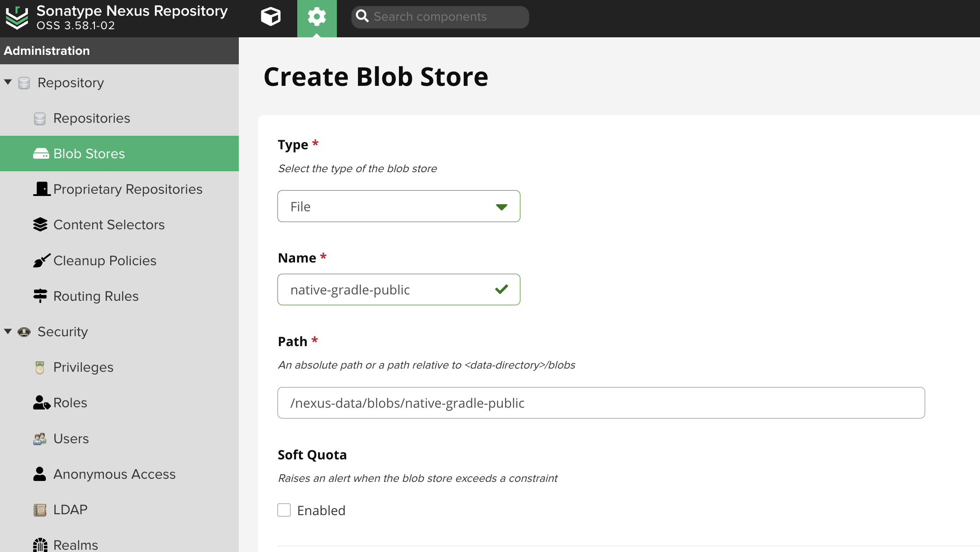This screenshot has height=552, width=980.
Task: Click the Roles user-tag icon
Action: (x=41, y=403)
